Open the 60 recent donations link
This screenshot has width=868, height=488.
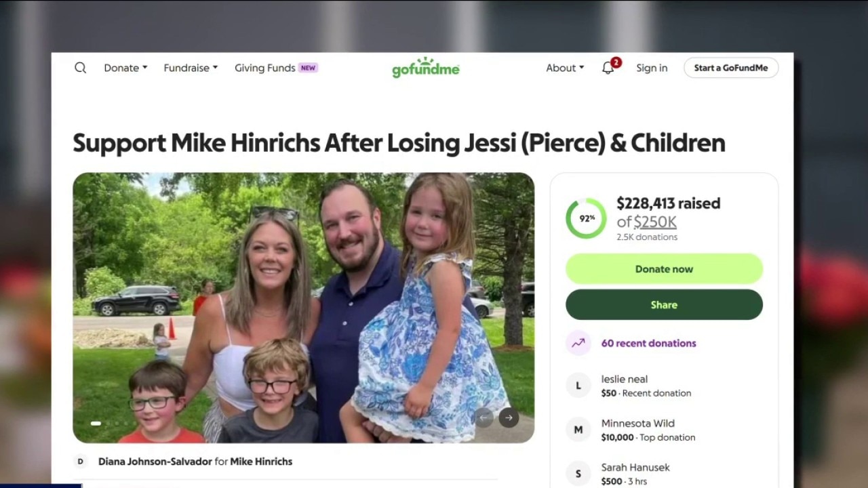click(648, 343)
